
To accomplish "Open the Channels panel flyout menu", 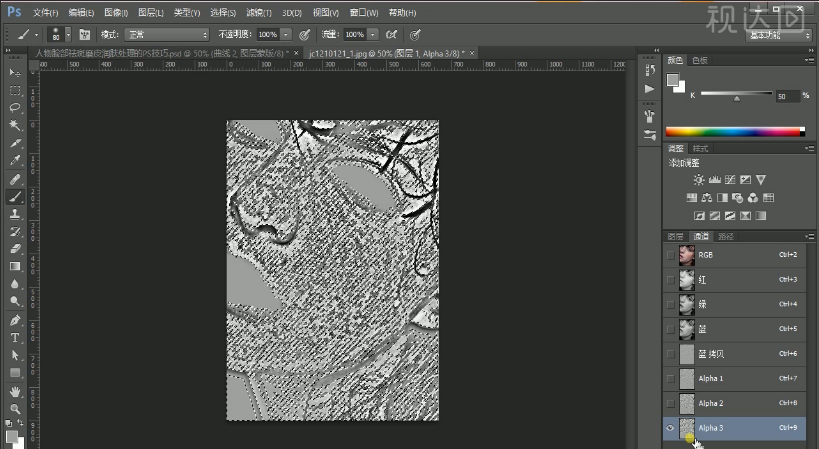I will tap(809, 237).
